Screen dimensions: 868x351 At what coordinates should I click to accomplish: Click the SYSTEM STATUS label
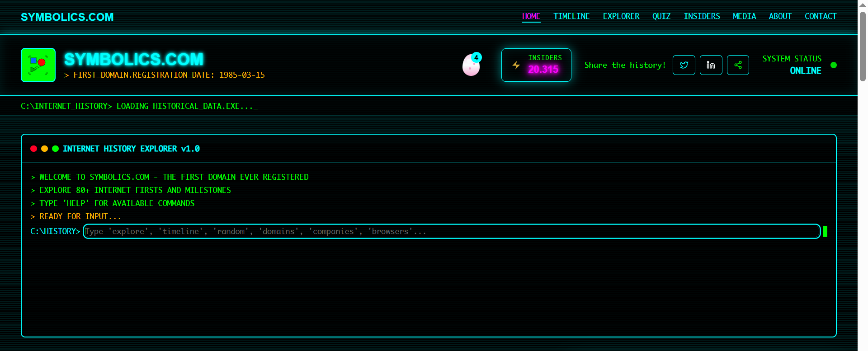[792, 59]
